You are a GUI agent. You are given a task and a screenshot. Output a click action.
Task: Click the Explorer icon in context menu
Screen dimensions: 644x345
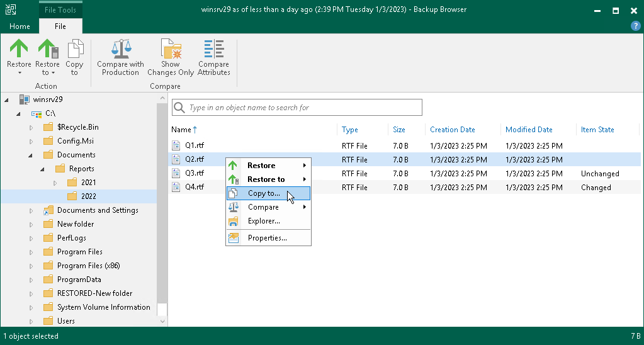[234, 221]
